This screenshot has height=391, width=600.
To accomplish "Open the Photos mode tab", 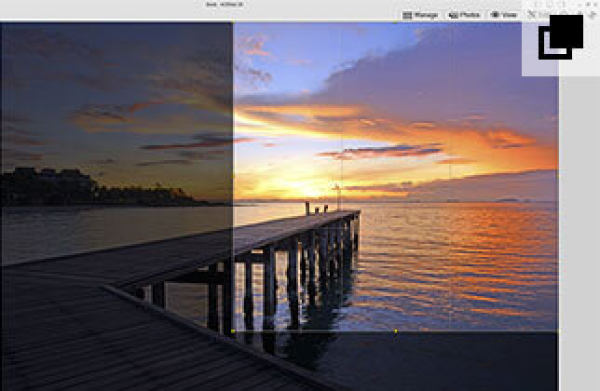I will 464,15.
